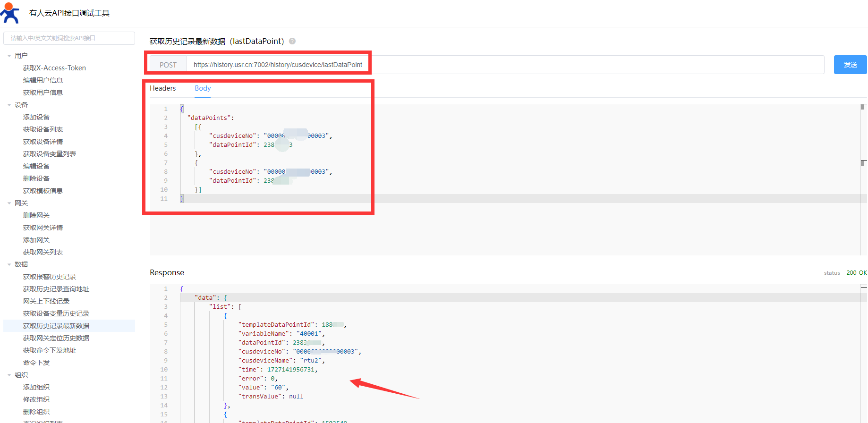Collapse the 组织 tree section
This screenshot has height=423, width=868.
9,375
